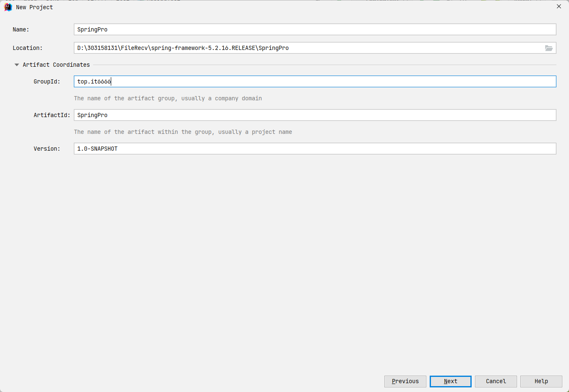The width and height of the screenshot is (569, 392).
Task: Click the 'Artifact Coordinates' section label
Action: tap(56, 65)
